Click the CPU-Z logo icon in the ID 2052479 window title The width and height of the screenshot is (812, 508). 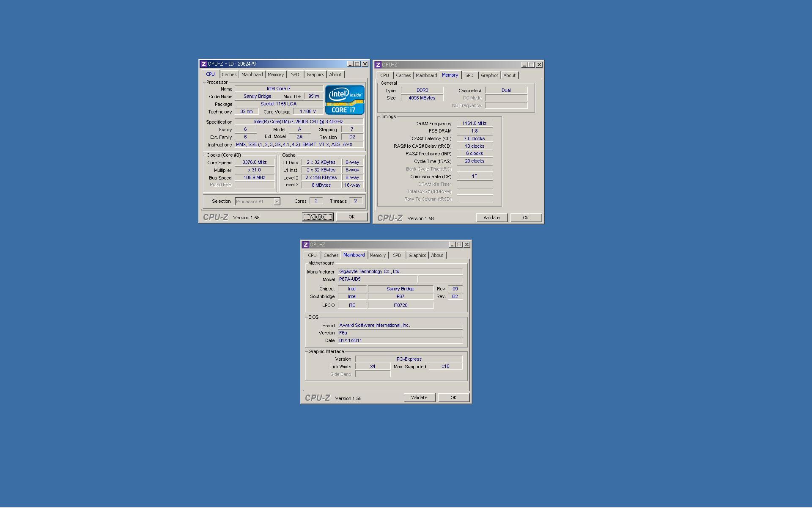pyautogui.click(x=204, y=64)
